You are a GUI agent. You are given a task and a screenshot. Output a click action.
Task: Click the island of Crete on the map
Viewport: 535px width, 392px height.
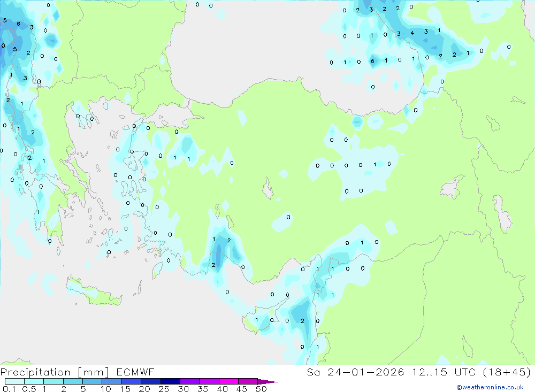pyautogui.click(x=94, y=293)
